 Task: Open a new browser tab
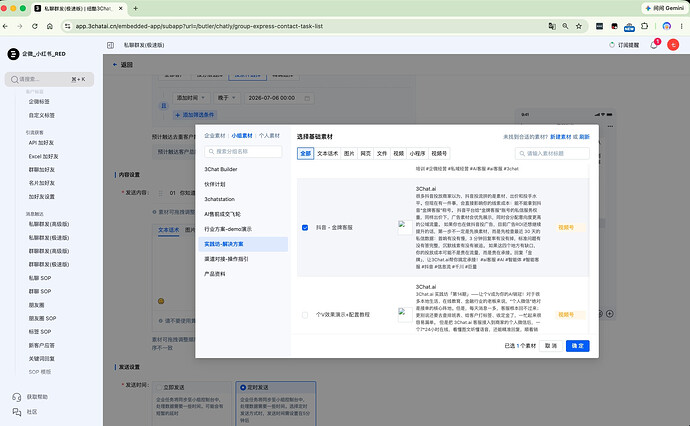click(x=136, y=8)
